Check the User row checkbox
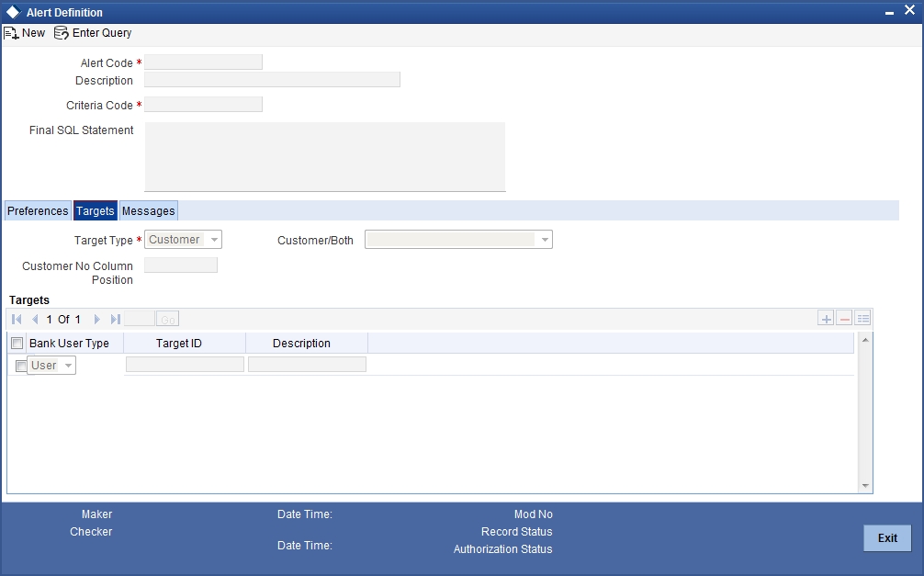The image size is (924, 576). [x=20, y=366]
